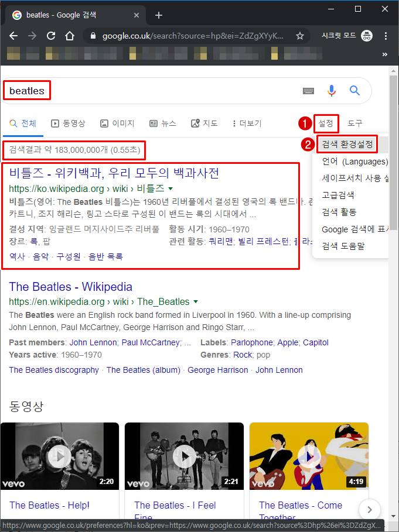Switch to the 이미지 tab

118,123
